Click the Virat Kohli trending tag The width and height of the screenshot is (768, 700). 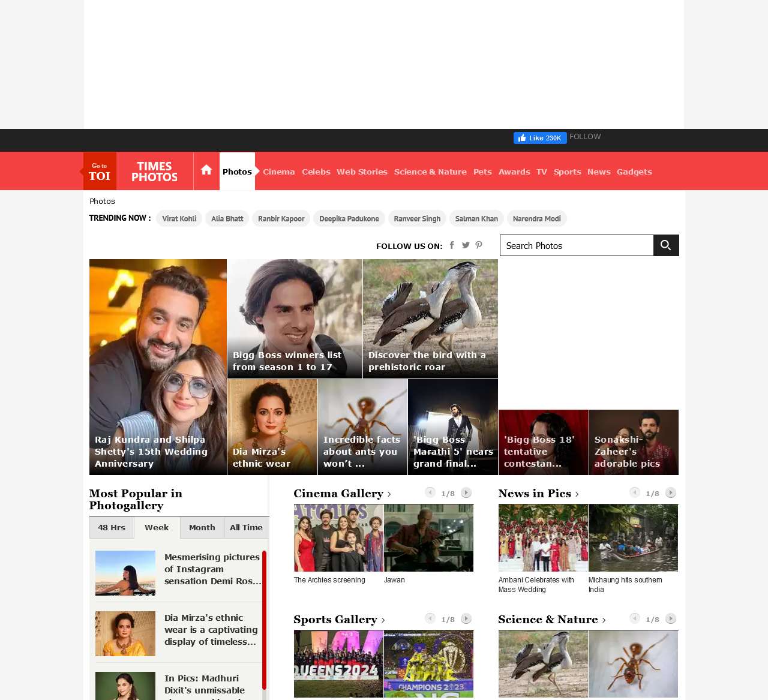coord(179,218)
